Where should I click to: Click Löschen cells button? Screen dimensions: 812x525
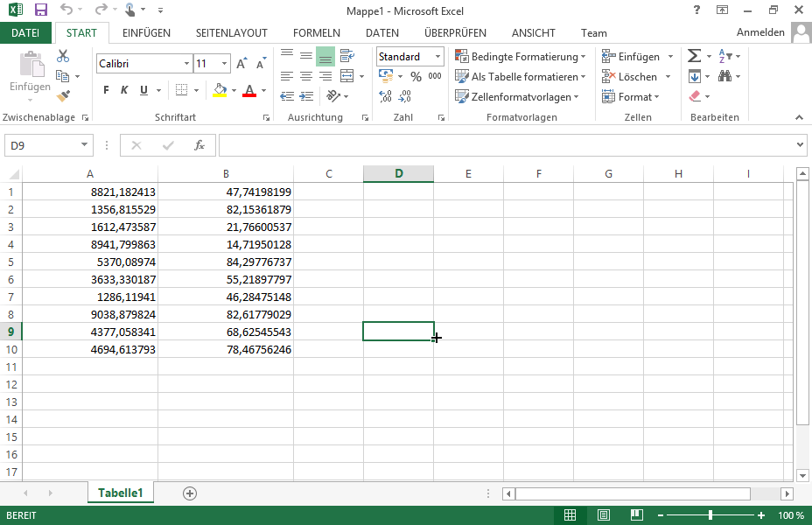point(630,77)
